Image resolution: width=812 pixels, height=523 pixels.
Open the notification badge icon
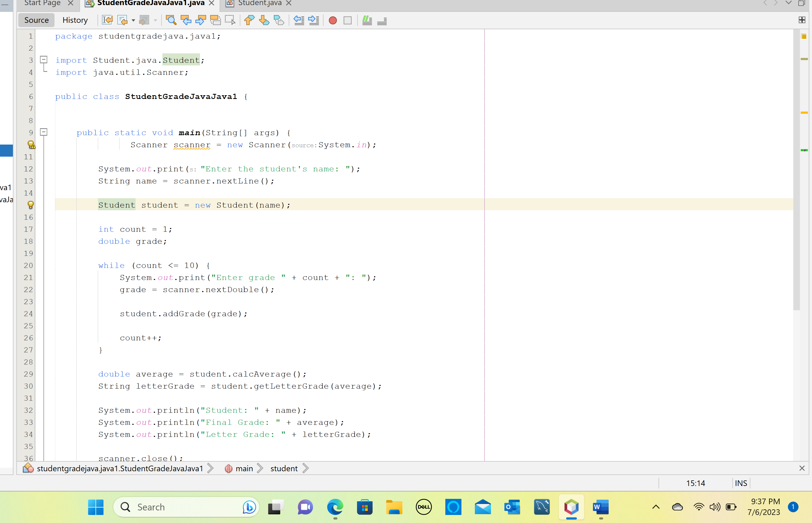(x=793, y=507)
